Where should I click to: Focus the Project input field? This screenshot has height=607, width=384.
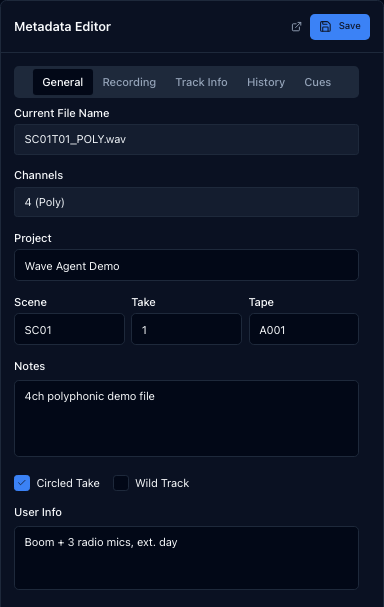tap(186, 266)
